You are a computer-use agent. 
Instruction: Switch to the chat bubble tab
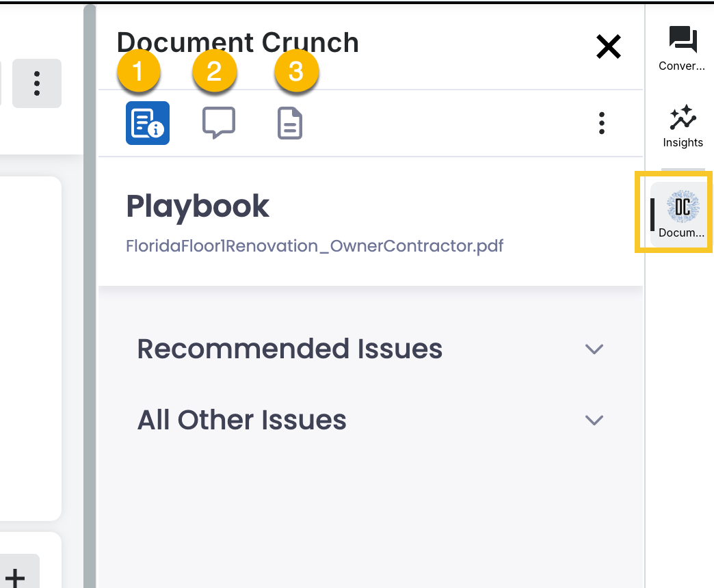[219, 123]
